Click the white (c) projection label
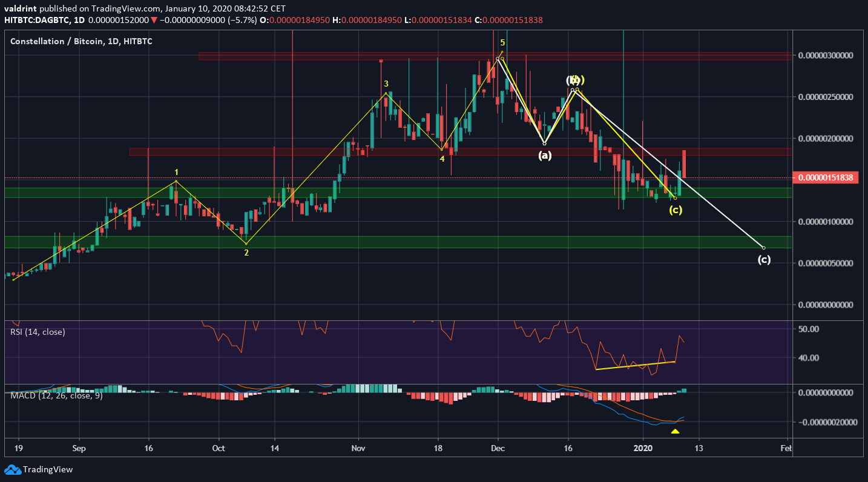The width and height of the screenshot is (868, 482). click(x=764, y=260)
